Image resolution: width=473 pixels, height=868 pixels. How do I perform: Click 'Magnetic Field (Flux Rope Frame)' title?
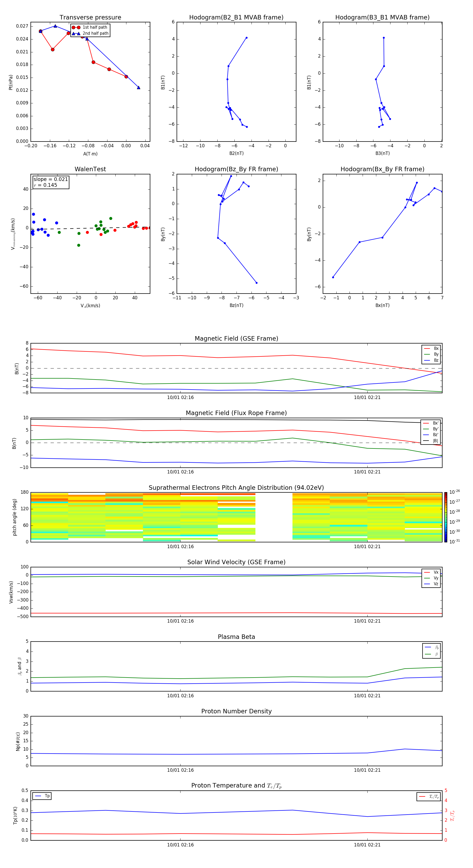pos(236,413)
